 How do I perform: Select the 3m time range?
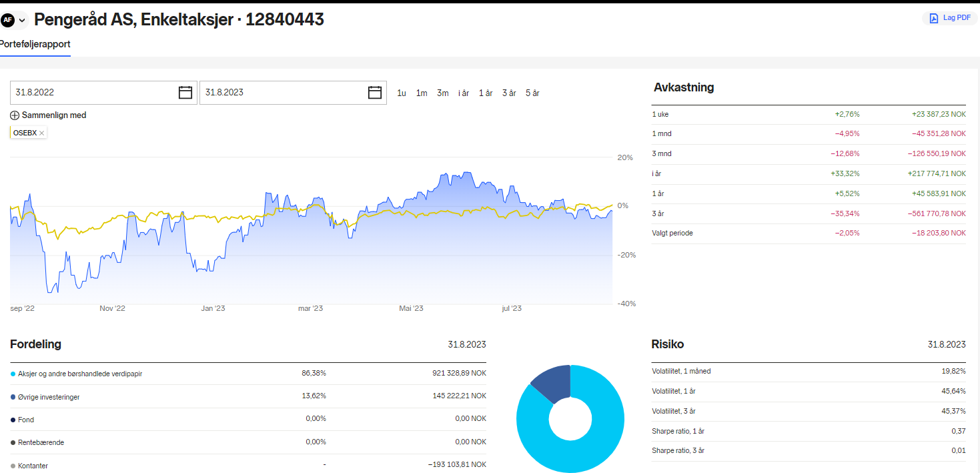pyautogui.click(x=443, y=93)
